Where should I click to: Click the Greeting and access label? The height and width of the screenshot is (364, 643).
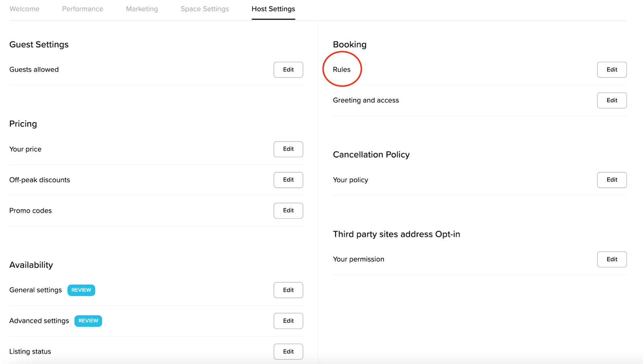point(366,100)
